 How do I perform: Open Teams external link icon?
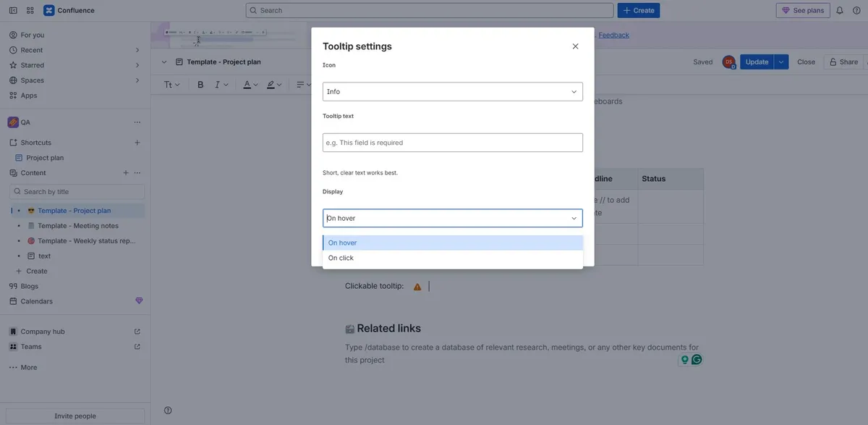pos(137,347)
